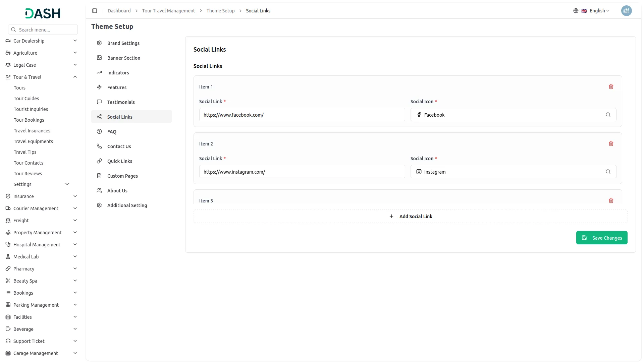
Task: Click Save Changes button
Action: click(x=602, y=238)
